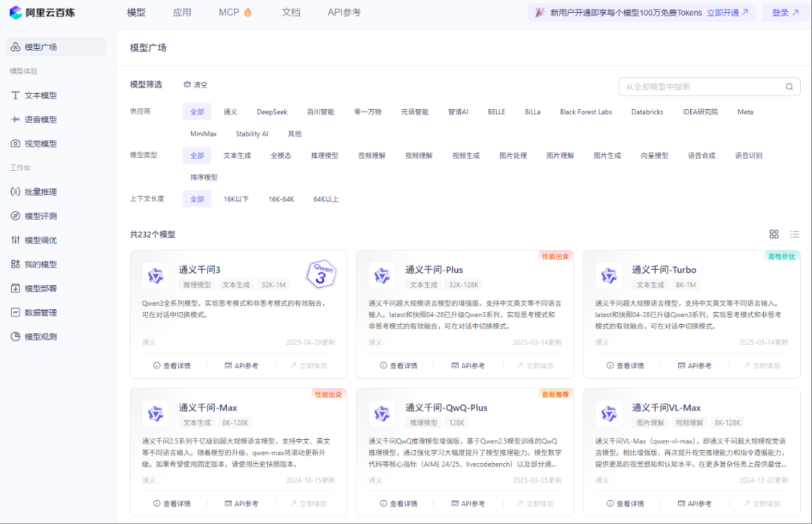Filter model type by 语音识别

click(x=748, y=156)
